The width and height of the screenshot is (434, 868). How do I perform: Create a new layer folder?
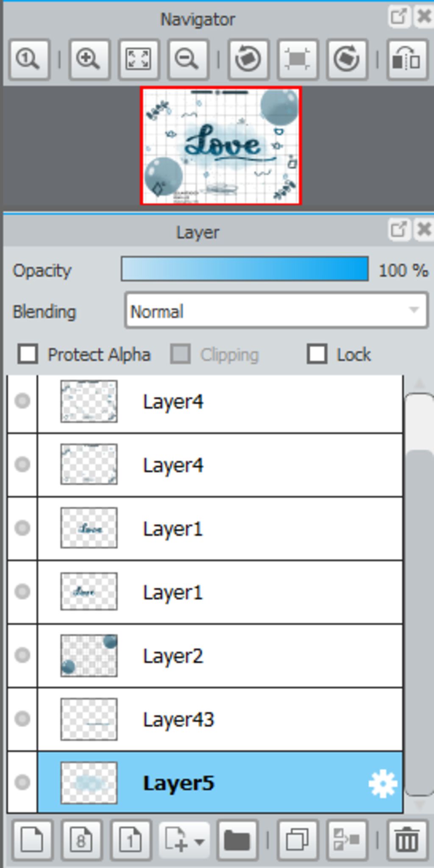click(x=237, y=840)
